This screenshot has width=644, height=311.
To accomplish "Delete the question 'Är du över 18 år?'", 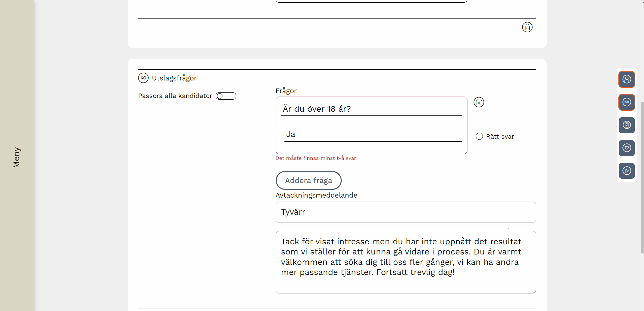I will pyautogui.click(x=479, y=102).
